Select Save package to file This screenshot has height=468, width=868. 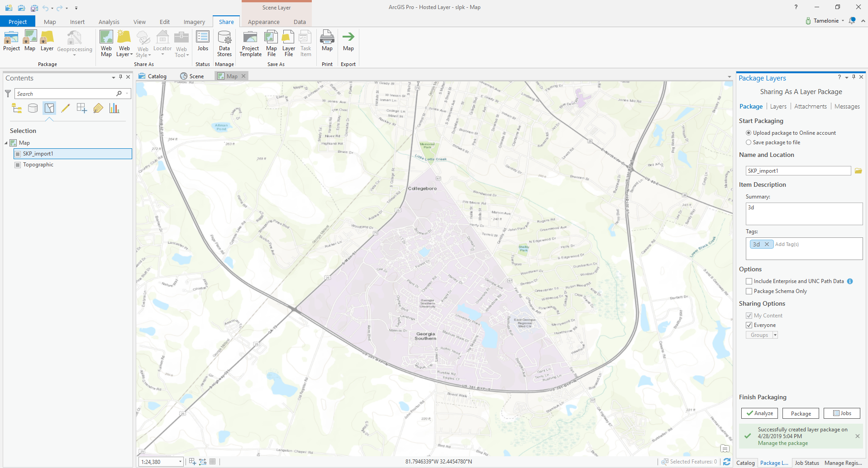[749, 142]
